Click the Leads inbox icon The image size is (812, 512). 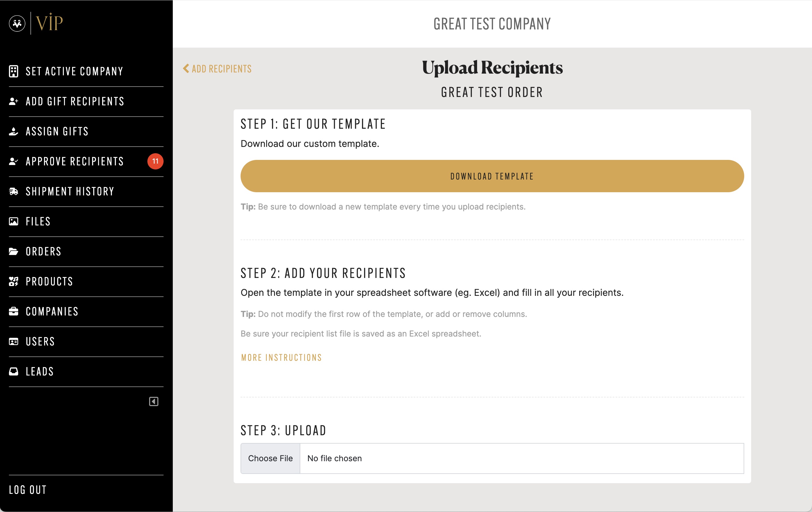pyautogui.click(x=14, y=371)
